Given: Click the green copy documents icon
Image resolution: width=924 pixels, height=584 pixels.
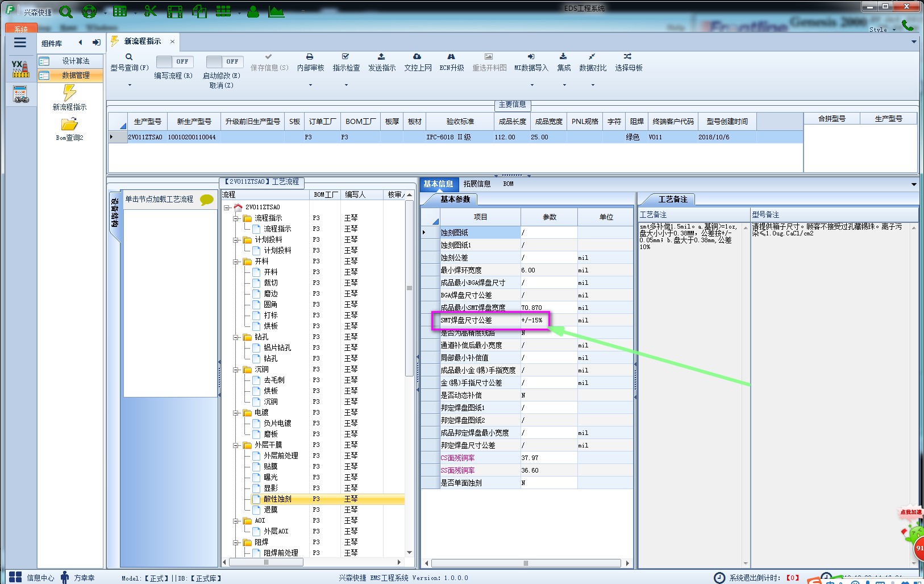Looking at the screenshot, I should [x=199, y=11].
